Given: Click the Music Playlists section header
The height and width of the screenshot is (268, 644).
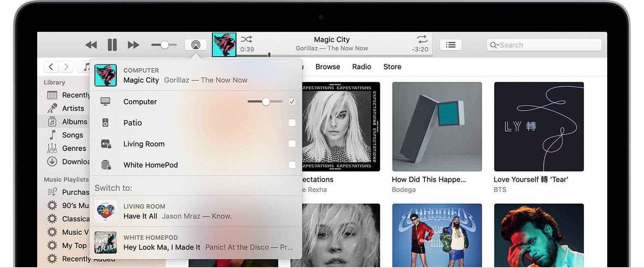Looking at the screenshot, I should point(66,179).
